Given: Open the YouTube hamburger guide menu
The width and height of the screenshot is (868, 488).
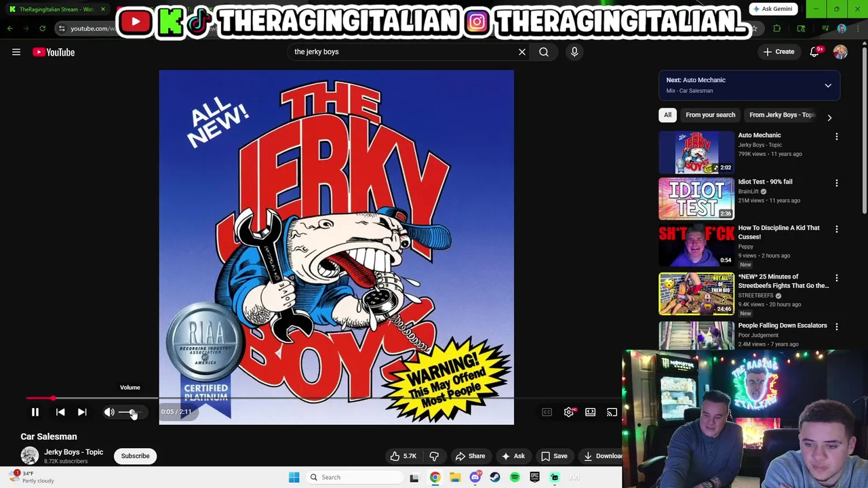Looking at the screenshot, I should click(16, 52).
